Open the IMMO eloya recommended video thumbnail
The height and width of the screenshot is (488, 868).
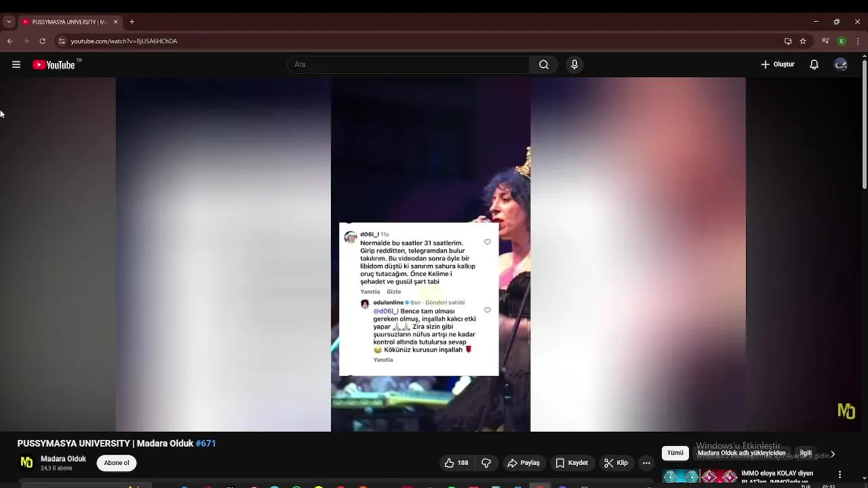tap(699, 477)
